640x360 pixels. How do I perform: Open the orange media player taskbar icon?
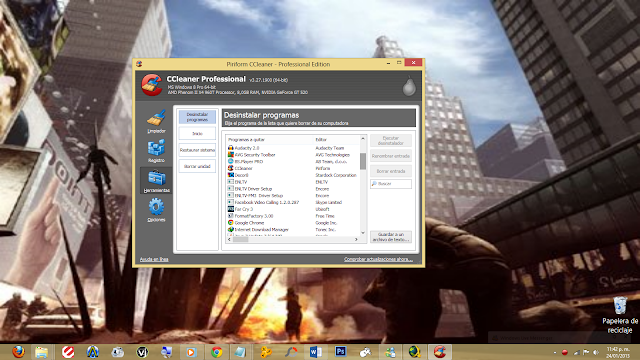(x=191, y=352)
